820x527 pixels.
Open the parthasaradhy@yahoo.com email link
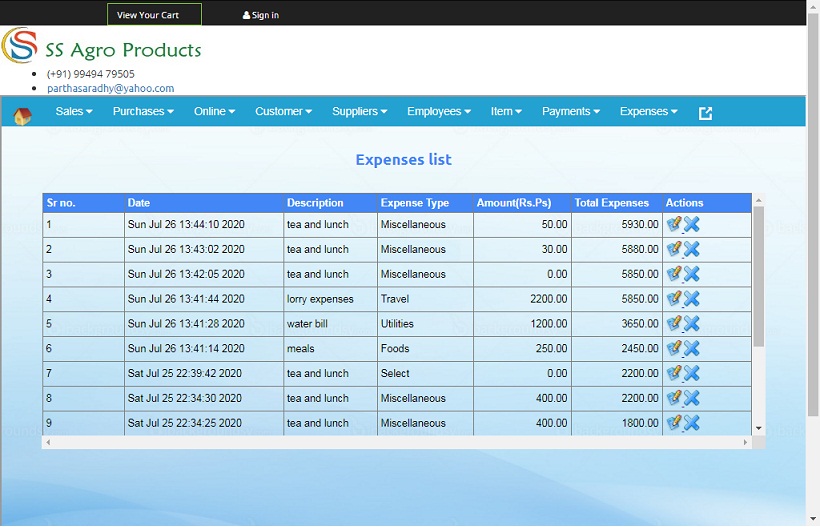point(110,88)
